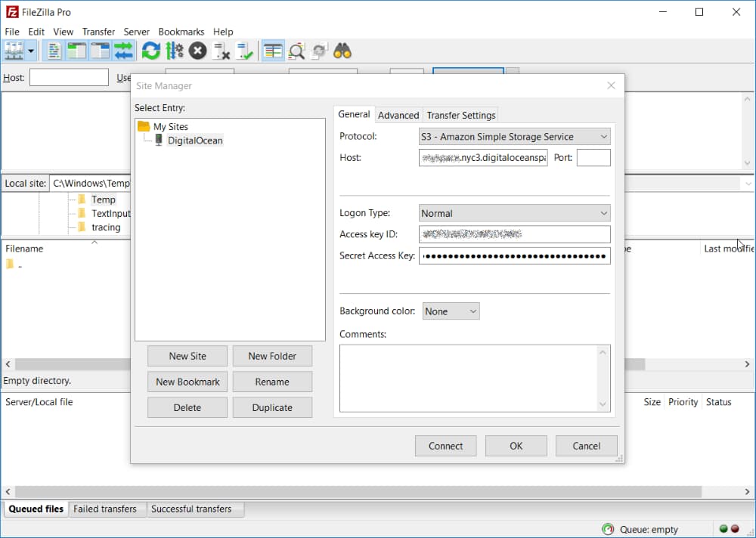Toggle processing of the transfer queue icon
This screenshot has width=756, height=538.
pyautogui.click(x=174, y=51)
